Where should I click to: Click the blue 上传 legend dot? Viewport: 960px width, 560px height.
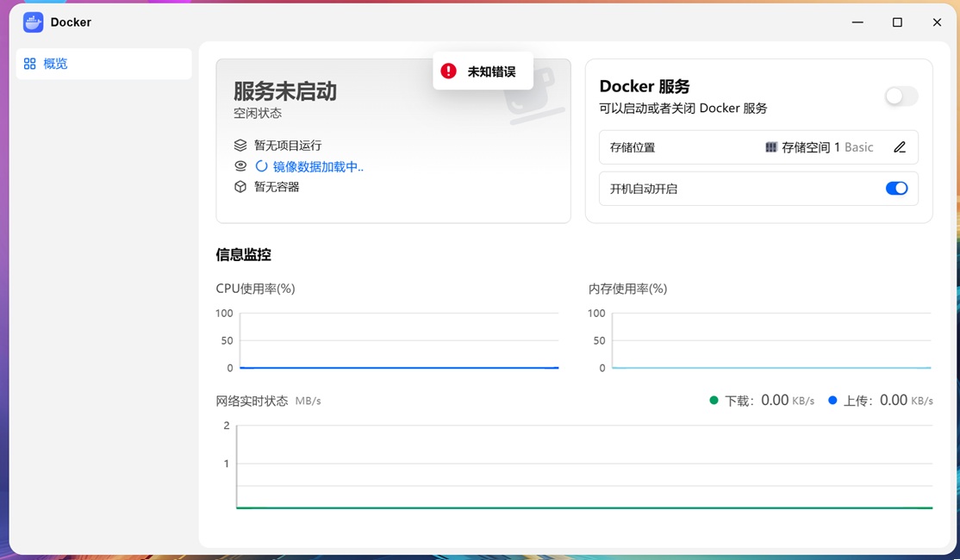point(832,401)
